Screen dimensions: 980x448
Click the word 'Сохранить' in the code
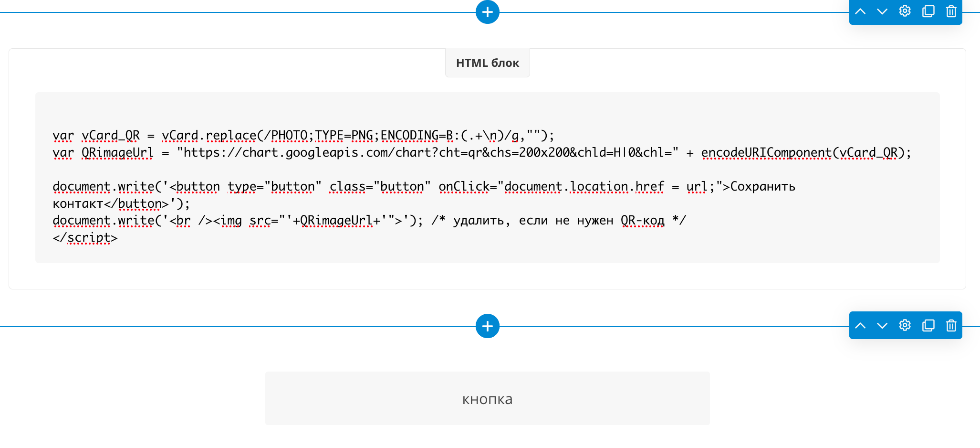pos(762,187)
